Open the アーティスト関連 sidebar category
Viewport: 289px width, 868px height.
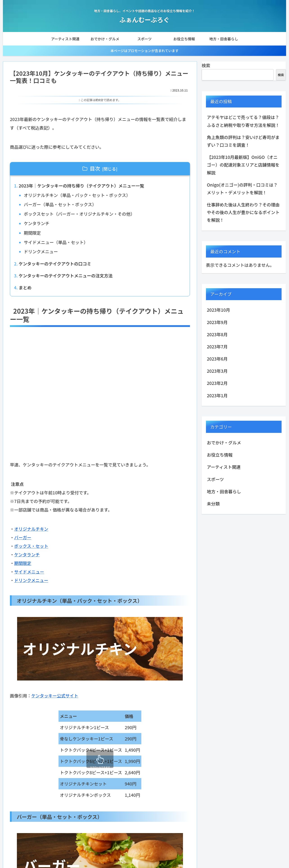point(224,467)
